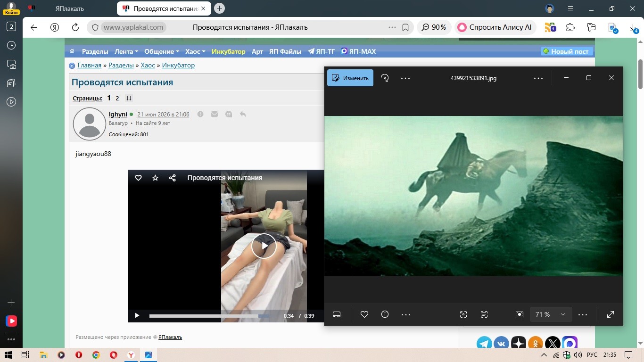Open the page jump arrows next to pages
This screenshot has width=644, height=362.
point(129,99)
